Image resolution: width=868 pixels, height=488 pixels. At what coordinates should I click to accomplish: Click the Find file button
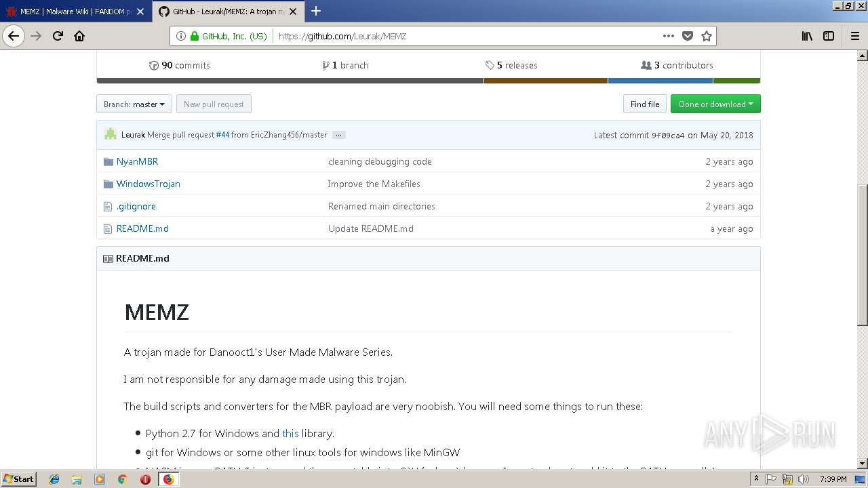pos(645,104)
